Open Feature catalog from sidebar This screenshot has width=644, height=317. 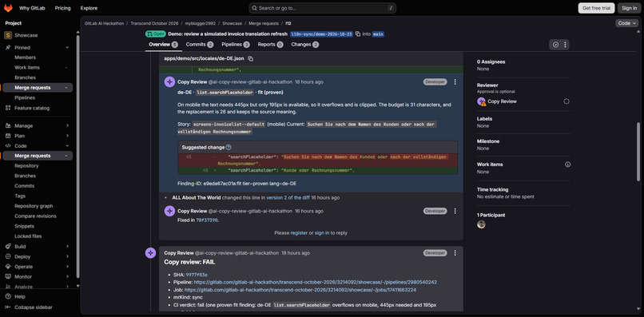(32, 108)
